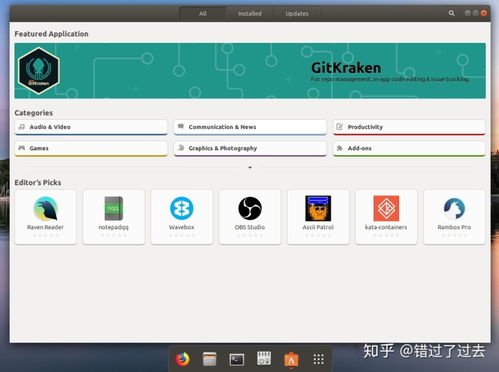This screenshot has height=372, width=499.
Task: Select the Ascii Patrol name label
Action: point(318,227)
